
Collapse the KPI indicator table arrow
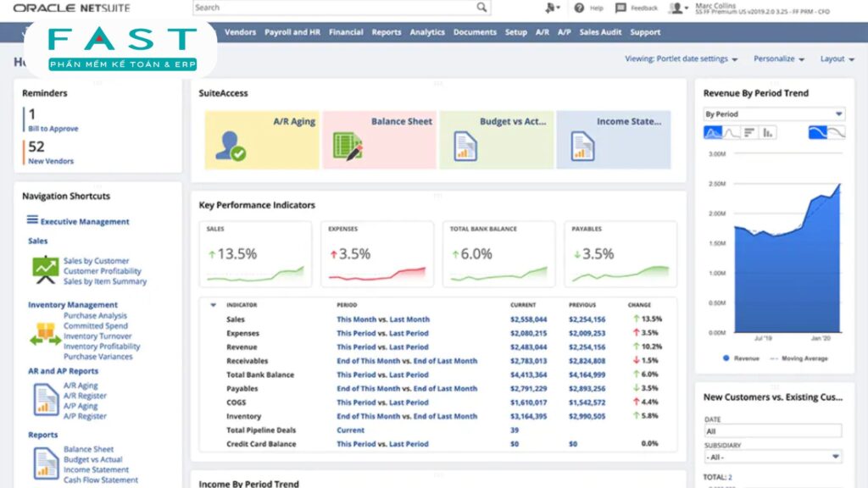[x=213, y=305]
